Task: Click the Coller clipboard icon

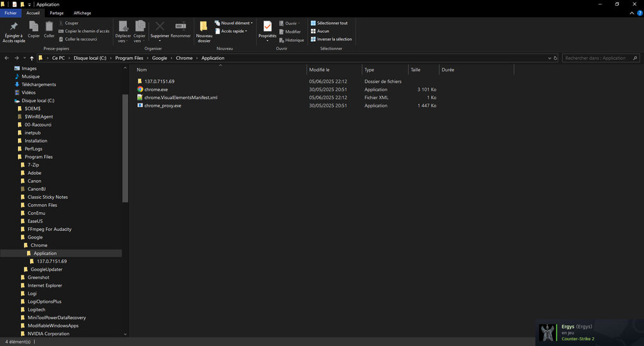Action: 49,26
